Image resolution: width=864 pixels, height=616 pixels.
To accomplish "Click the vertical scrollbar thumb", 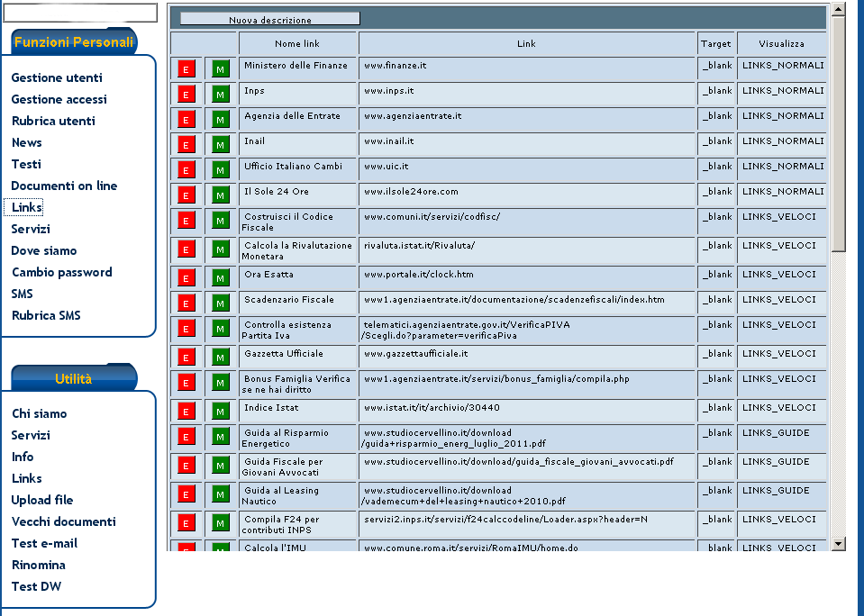I will tap(838, 134).
